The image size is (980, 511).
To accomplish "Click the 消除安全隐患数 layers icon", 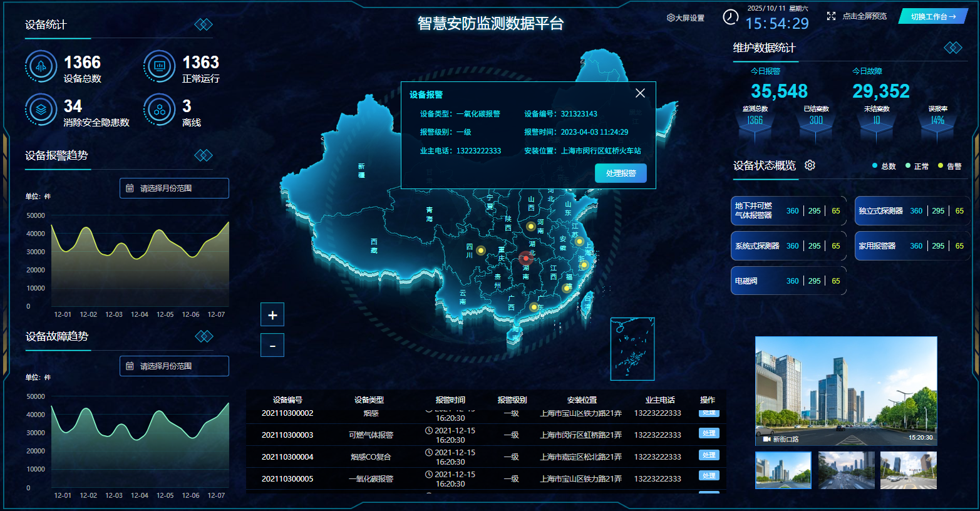I will coord(41,110).
